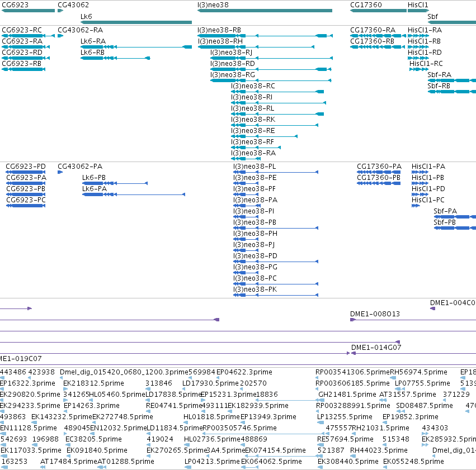Select protein label Lk6-PB
This screenshot has height=470, width=476.
coord(94,178)
